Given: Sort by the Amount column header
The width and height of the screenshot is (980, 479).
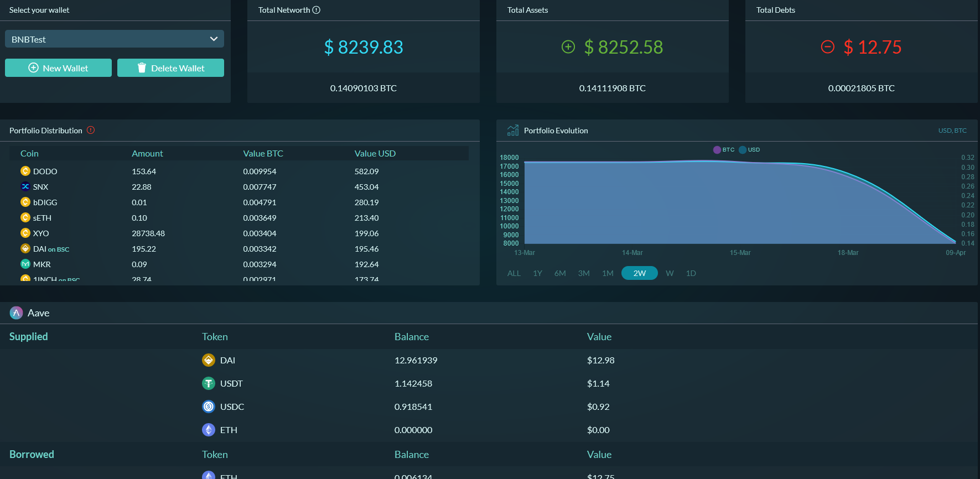Looking at the screenshot, I should [x=147, y=153].
